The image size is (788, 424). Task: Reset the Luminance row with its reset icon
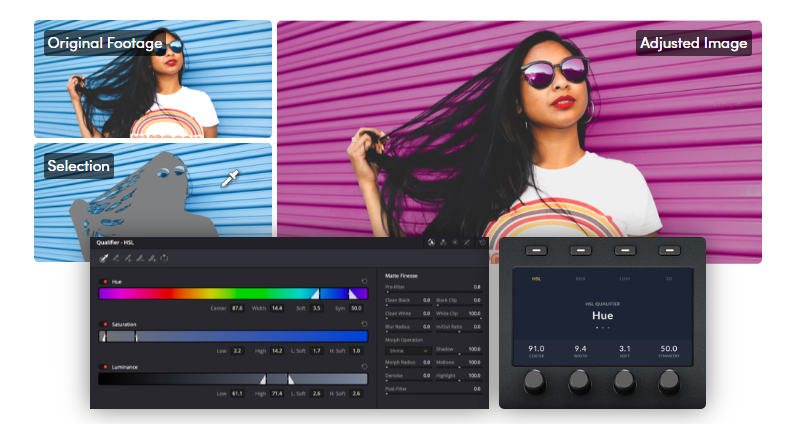(x=364, y=367)
